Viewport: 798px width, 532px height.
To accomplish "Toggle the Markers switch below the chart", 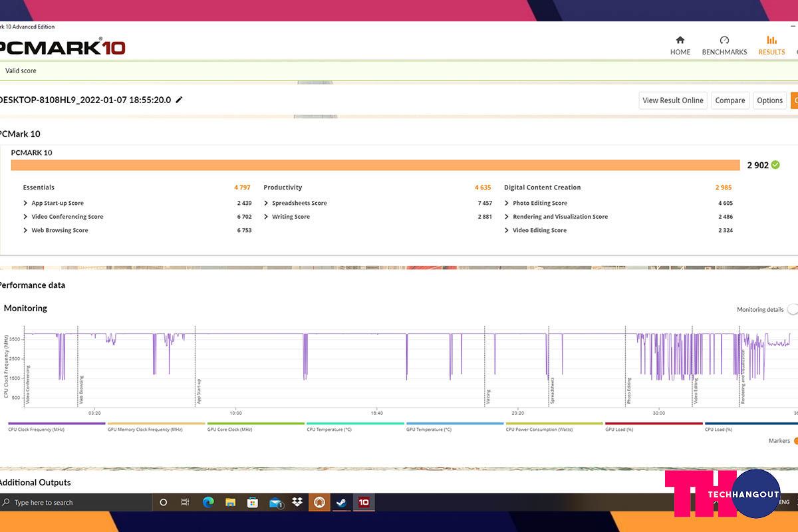I will pyautogui.click(x=795, y=441).
